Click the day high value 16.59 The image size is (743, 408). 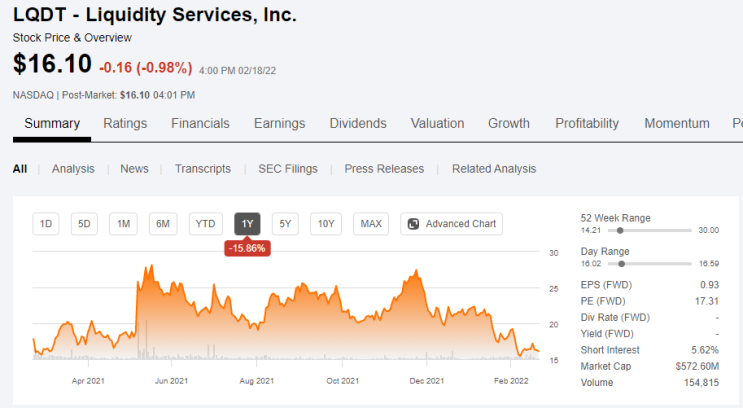709,263
